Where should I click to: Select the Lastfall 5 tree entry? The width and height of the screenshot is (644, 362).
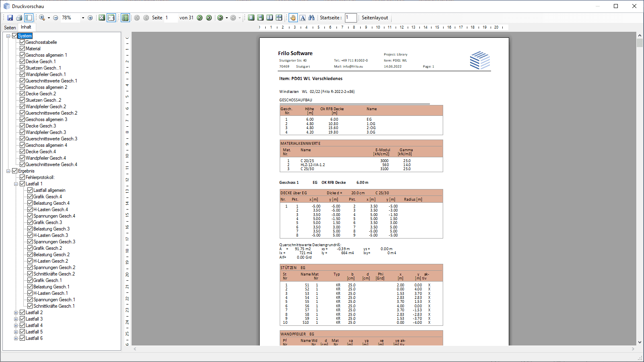point(34,332)
